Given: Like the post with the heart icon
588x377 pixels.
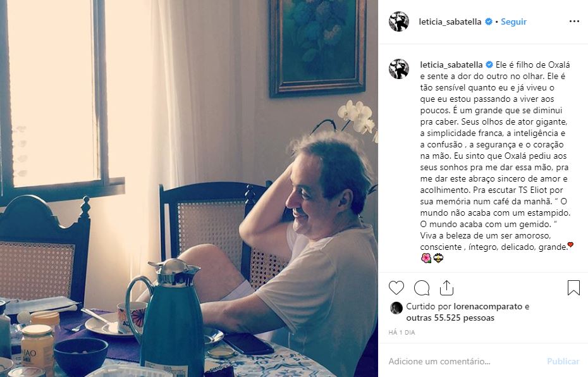Looking at the screenshot, I should pos(396,288).
